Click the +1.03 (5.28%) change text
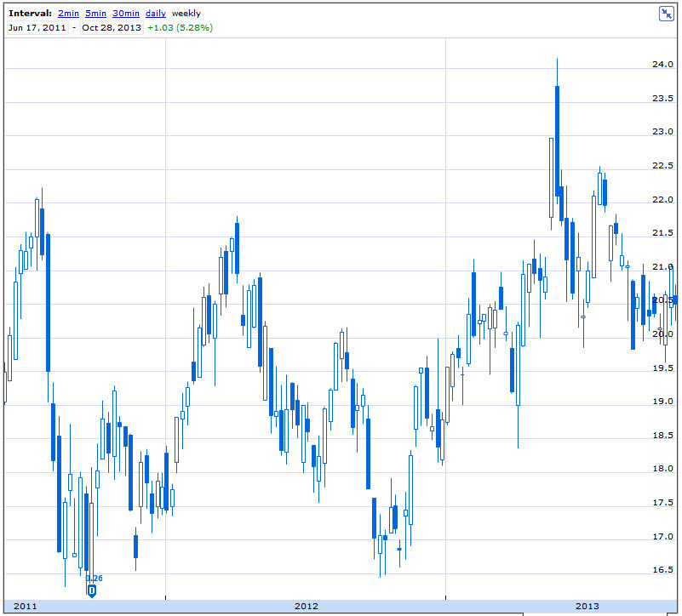This screenshot has height=616, width=682. click(180, 28)
